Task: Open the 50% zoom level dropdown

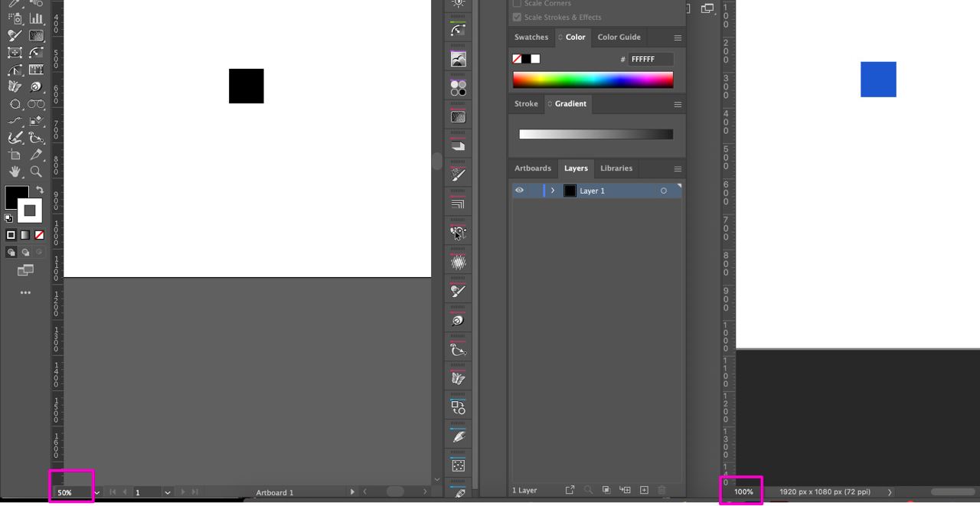Action: coord(96,492)
